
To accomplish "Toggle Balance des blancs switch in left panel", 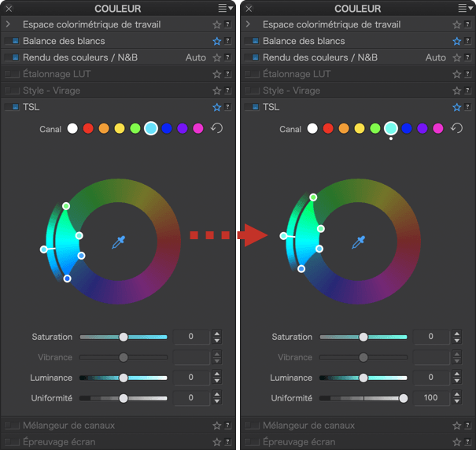I will click(x=12, y=41).
